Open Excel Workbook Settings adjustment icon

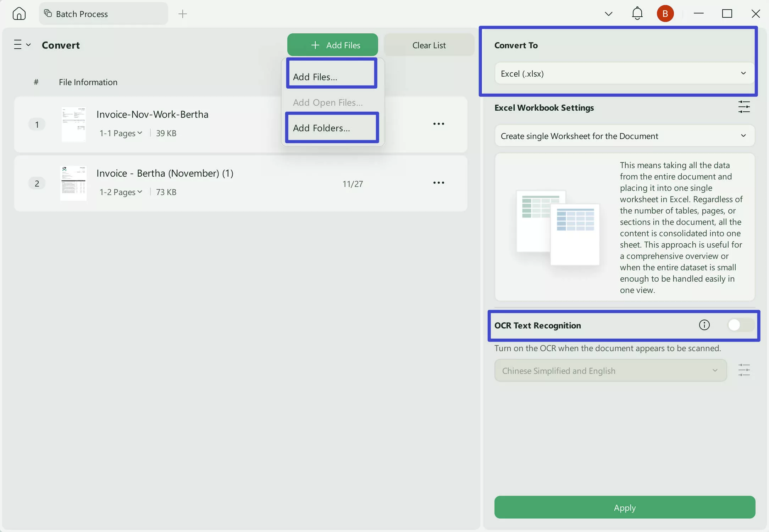pyautogui.click(x=744, y=107)
